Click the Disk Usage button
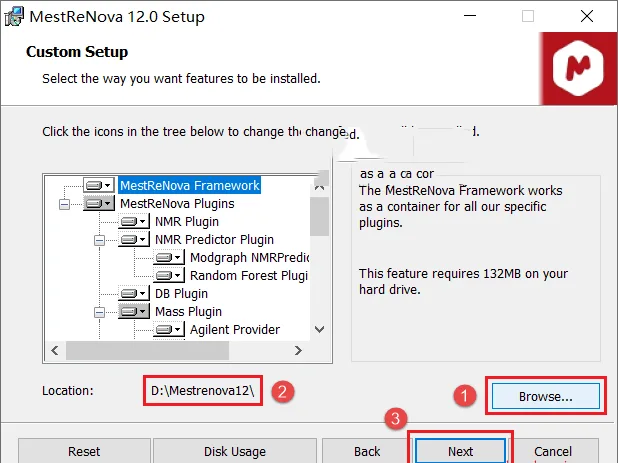Image resolution: width=618 pixels, height=463 pixels. [x=235, y=451]
